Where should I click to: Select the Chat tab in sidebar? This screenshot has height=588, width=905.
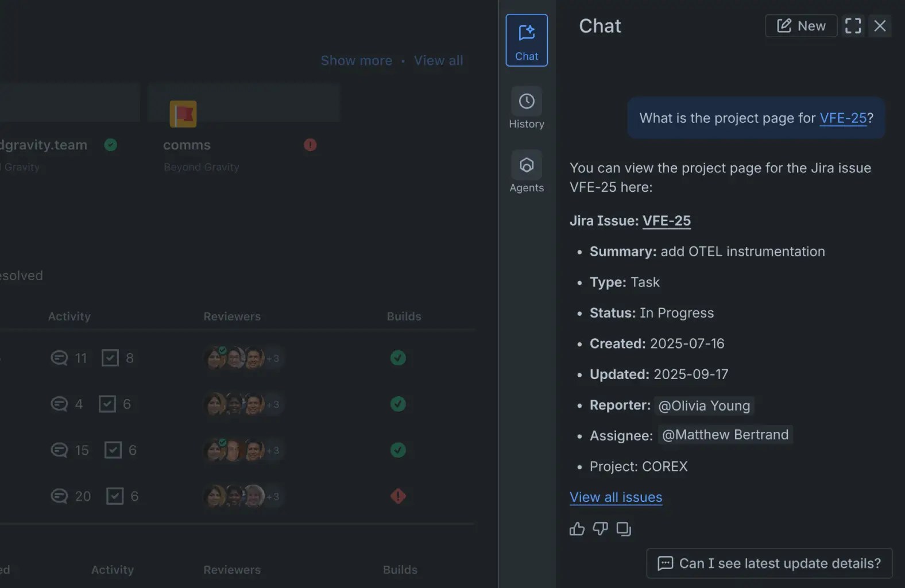(527, 40)
